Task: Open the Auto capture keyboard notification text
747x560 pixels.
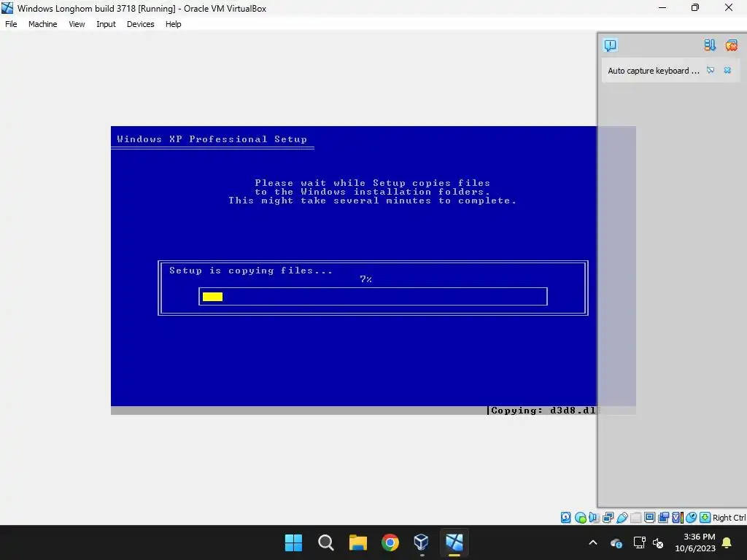Action: pos(653,71)
